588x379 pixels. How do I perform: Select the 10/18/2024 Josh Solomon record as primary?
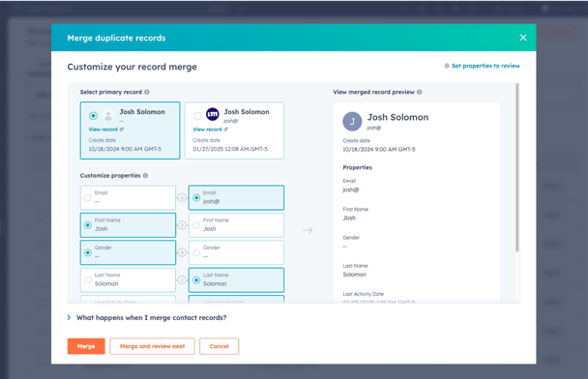94,116
